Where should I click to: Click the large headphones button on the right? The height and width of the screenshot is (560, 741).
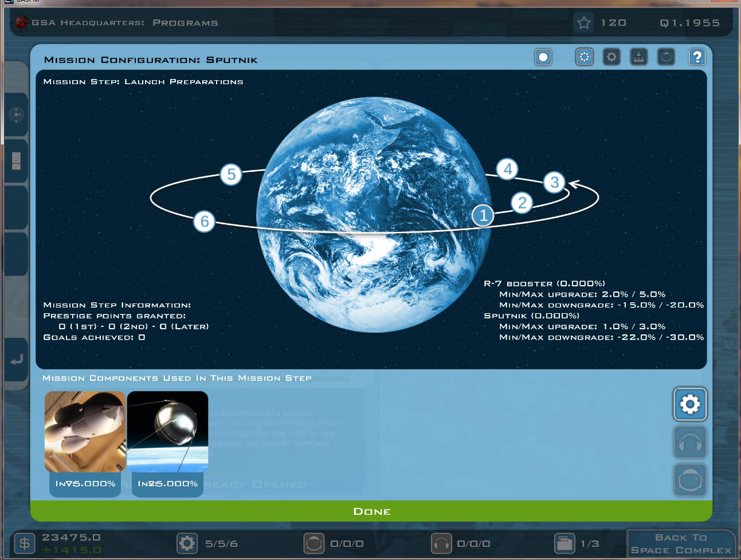tap(690, 442)
